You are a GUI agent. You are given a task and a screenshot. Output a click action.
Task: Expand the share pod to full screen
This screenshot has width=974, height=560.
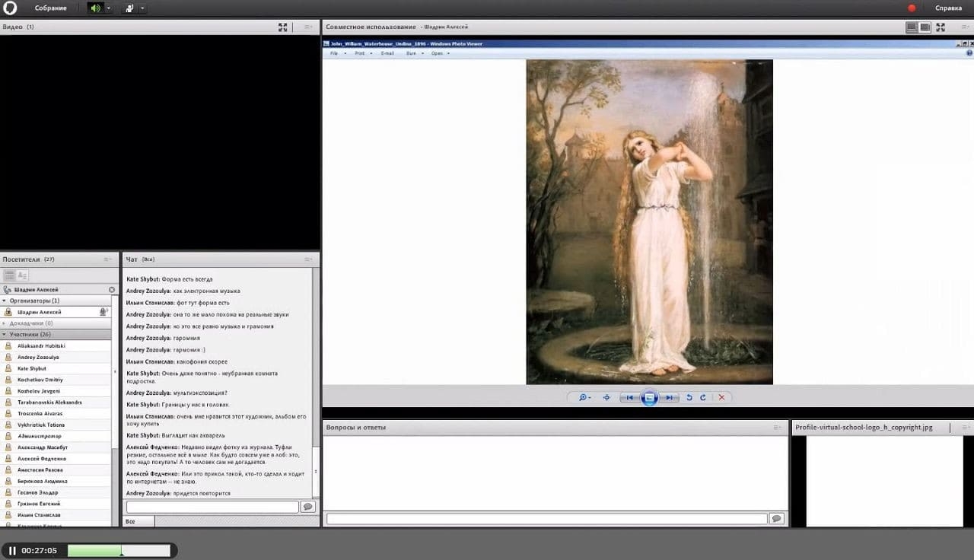[941, 27]
